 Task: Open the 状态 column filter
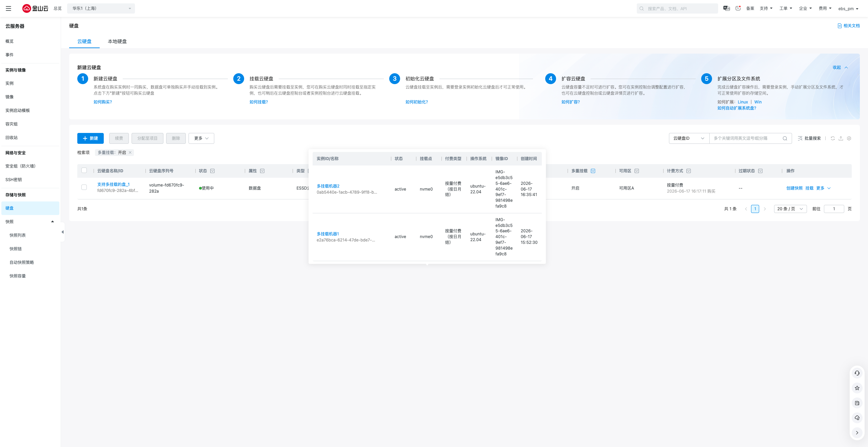(x=212, y=171)
